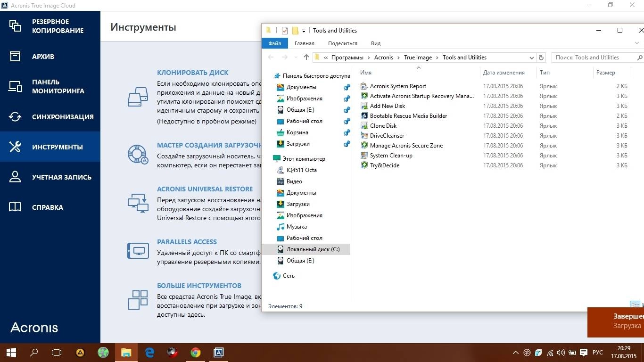644x362 pixels.
Task: Launch Chrome from the taskbar
Action: pyautogui.click(x=196, y=352)
